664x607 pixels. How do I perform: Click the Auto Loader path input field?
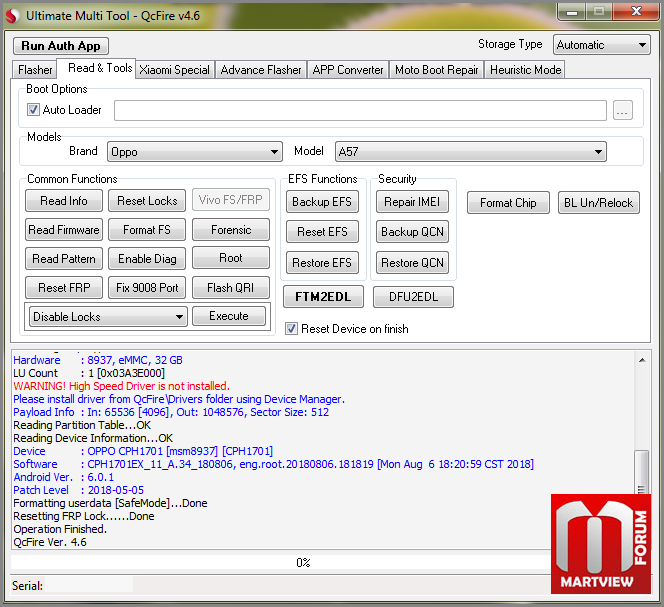(360, 111)
